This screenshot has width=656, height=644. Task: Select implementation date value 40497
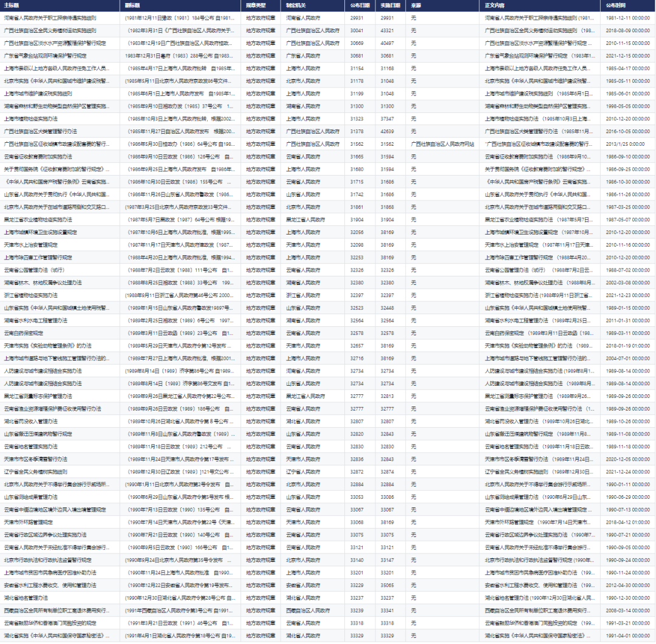click(387, 43)
